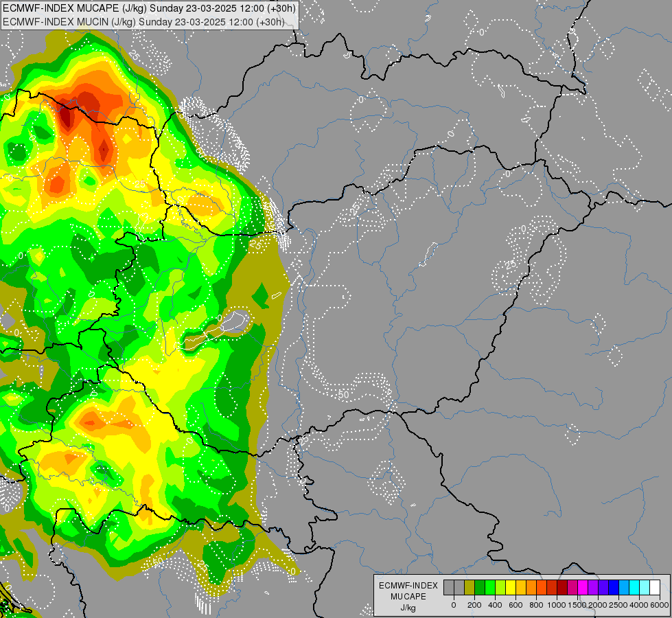Click the legend scale label 0

454,605
